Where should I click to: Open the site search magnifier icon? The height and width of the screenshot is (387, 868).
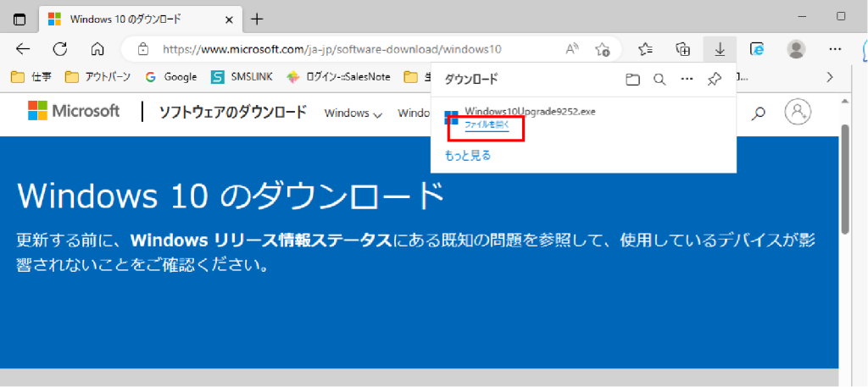tap(759, 113)
